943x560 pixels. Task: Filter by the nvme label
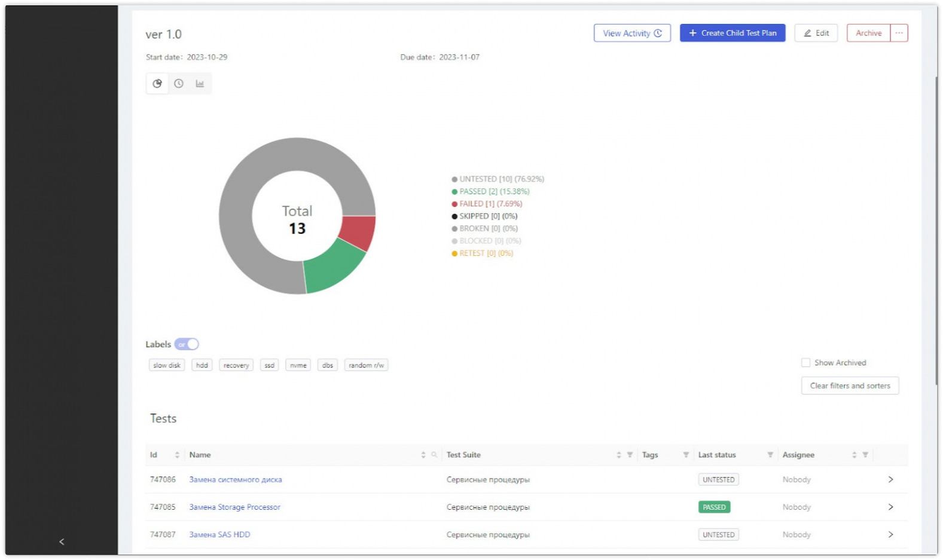tap(298, 365)
